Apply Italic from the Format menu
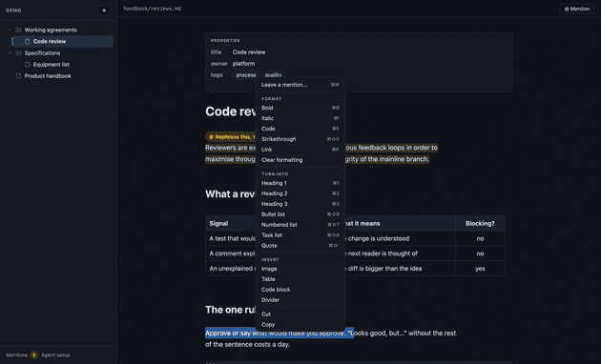This screenshot has height=364, width=601. (300, 118)
